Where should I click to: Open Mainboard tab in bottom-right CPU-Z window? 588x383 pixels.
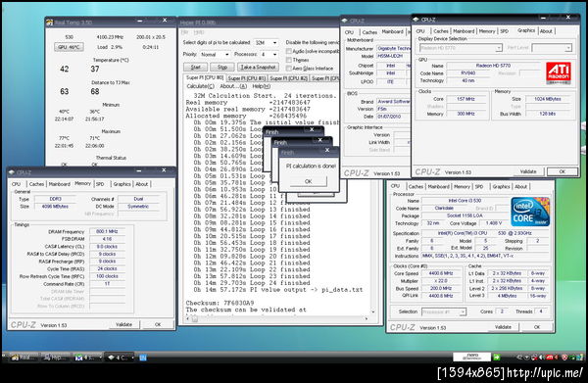tap(438, 186)
